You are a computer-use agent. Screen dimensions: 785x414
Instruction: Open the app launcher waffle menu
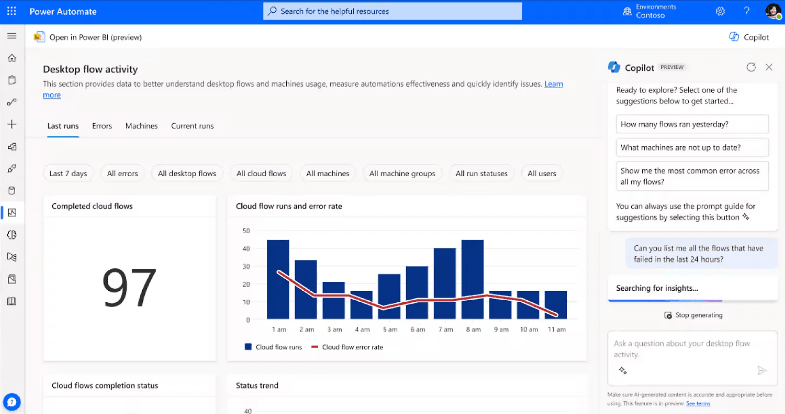(x=13, y=11)
